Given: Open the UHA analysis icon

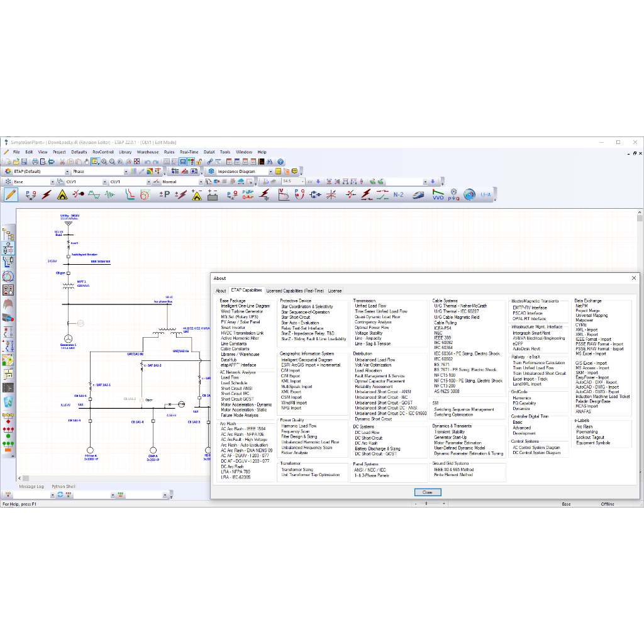Looking at the screenshot, I should coord(486,195).
